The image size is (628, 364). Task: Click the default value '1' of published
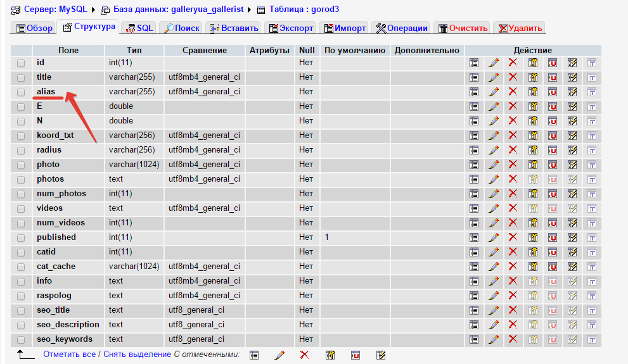pyautogui.click(x=327, y=237)
